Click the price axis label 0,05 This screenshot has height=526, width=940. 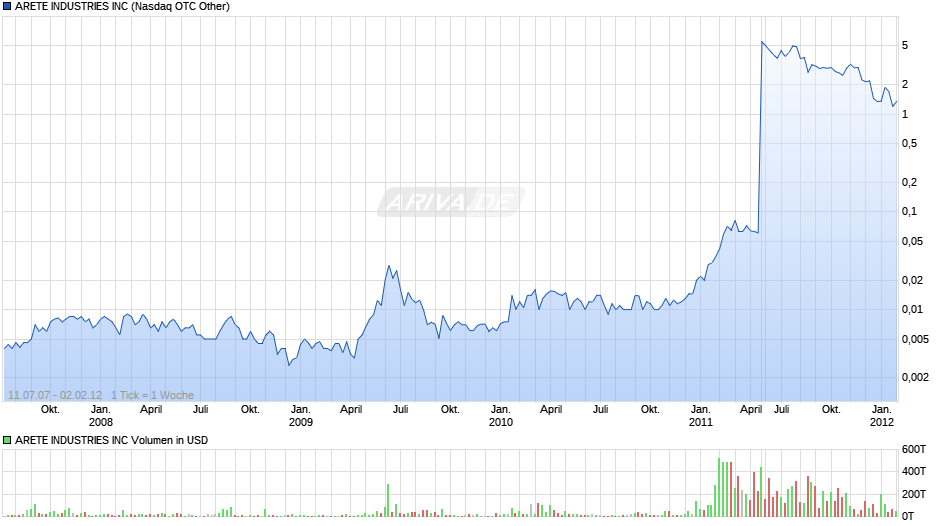point(912,241)
